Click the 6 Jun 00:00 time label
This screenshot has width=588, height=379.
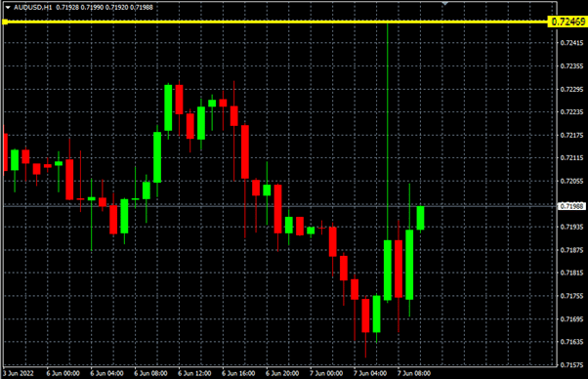[x=63, y=373]
